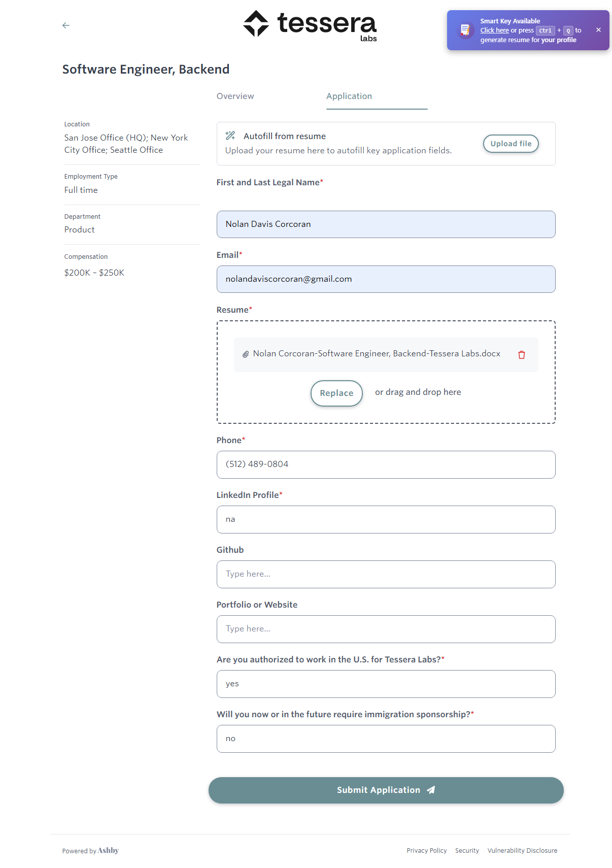
Task: Click into the Email input field
Action: [x=386, y=279]
